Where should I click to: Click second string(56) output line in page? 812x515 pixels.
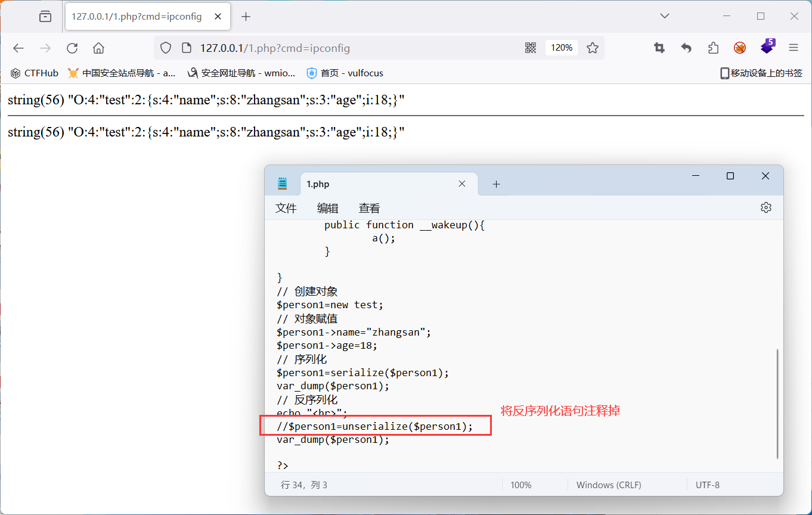pyautogui.click(x=206, y=132)
